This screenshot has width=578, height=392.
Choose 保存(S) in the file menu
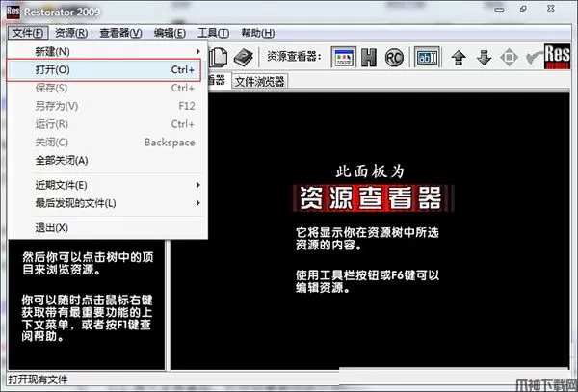tap(107, 88)
